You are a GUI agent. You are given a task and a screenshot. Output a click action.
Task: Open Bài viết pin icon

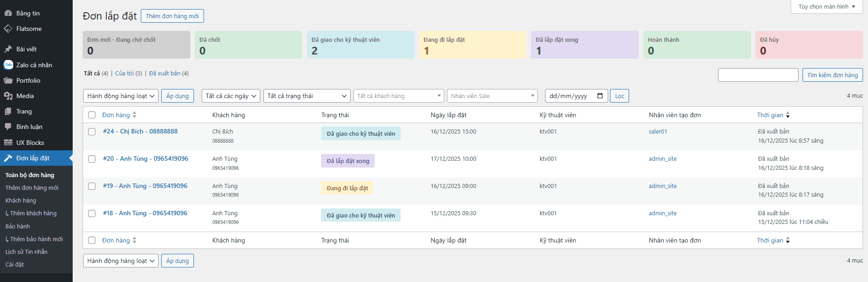pos(8,49)
